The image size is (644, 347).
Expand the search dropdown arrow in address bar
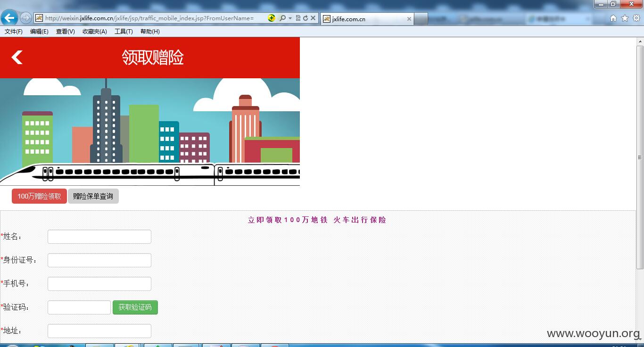pyautogui.click(x=290, y=18)
